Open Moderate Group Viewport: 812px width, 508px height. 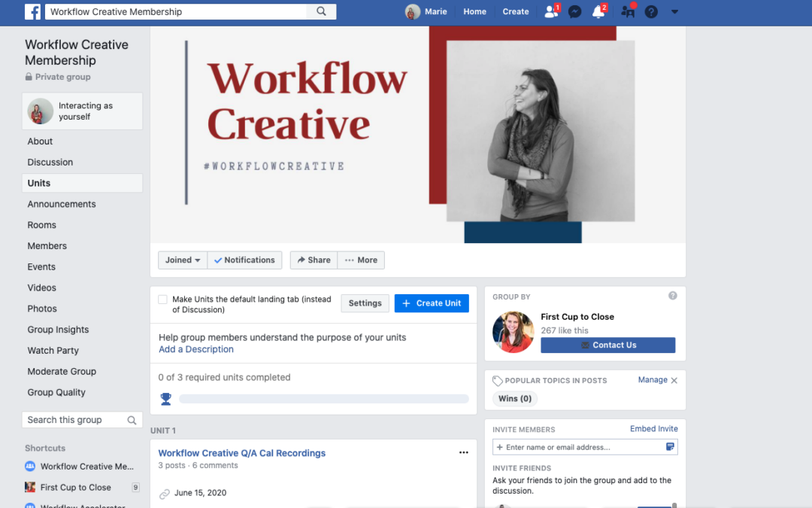[62, 371]
